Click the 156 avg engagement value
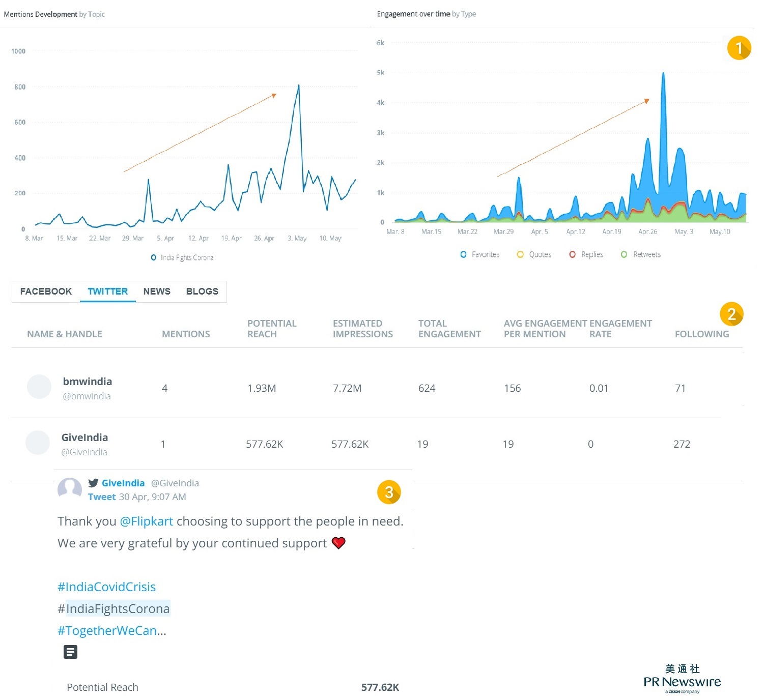The height and width of the screenshot is (700, 764). [x=512, y=388]
